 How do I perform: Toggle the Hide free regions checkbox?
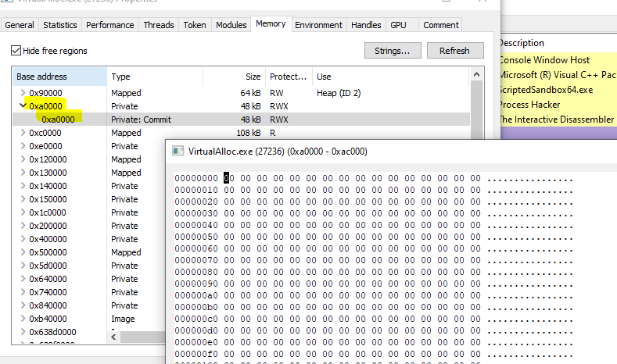point(16,51)
